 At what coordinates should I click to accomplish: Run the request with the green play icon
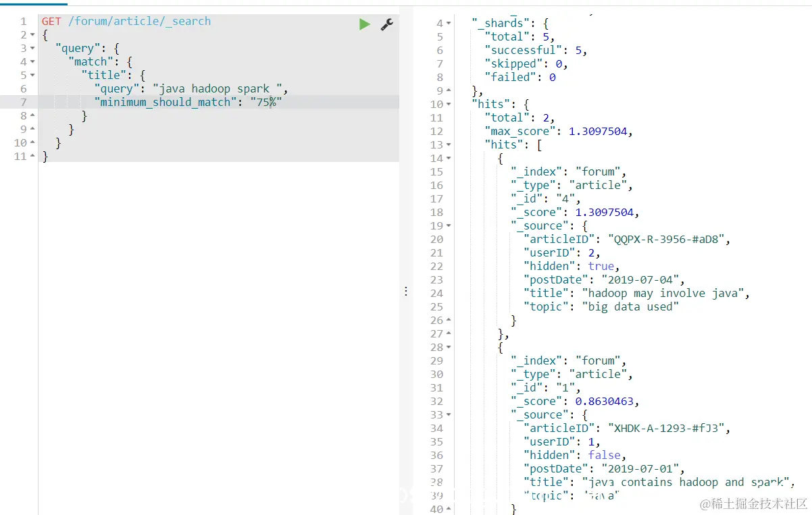(x=365, y=24)
